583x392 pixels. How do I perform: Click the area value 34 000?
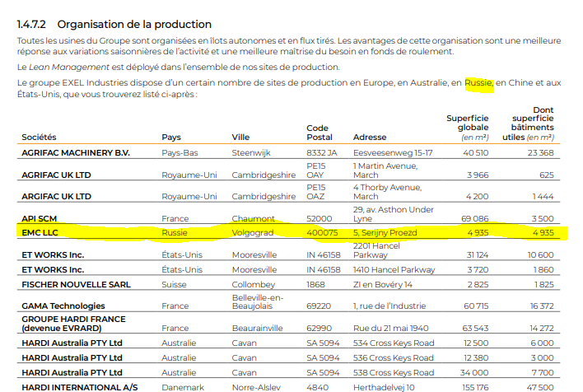(x=474, y=373)
